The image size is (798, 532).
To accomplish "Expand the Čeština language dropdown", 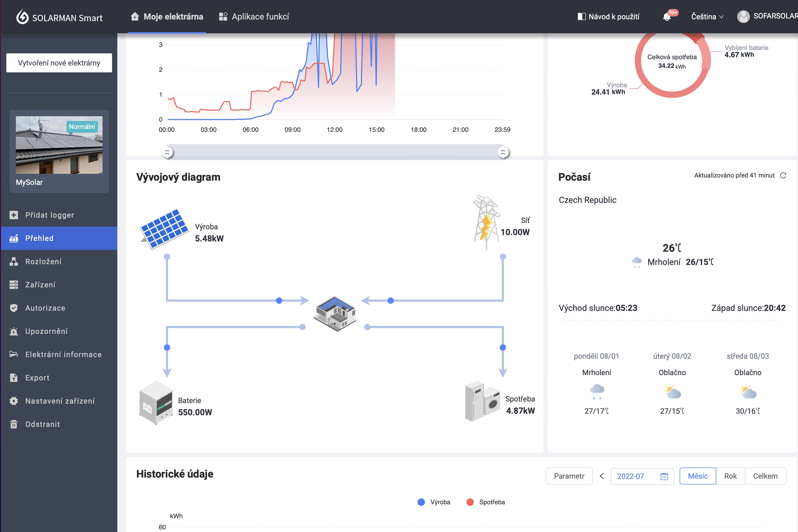I will [x=707, y=17].
